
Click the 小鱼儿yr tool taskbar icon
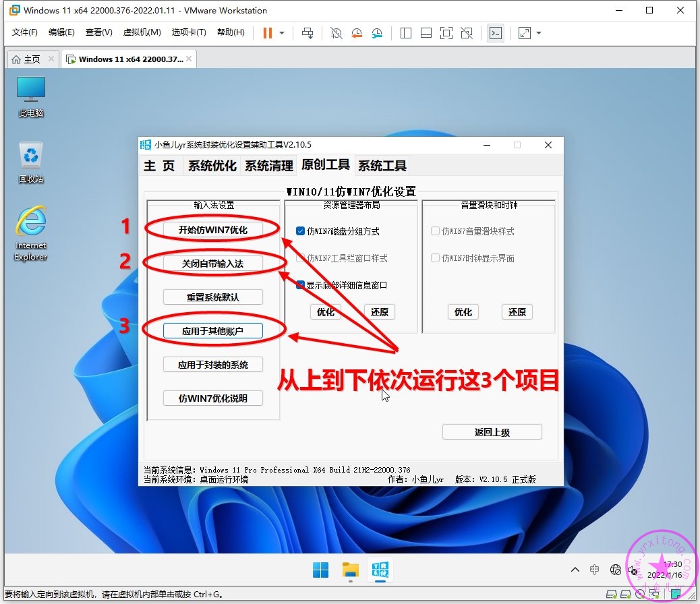(380, 570)
